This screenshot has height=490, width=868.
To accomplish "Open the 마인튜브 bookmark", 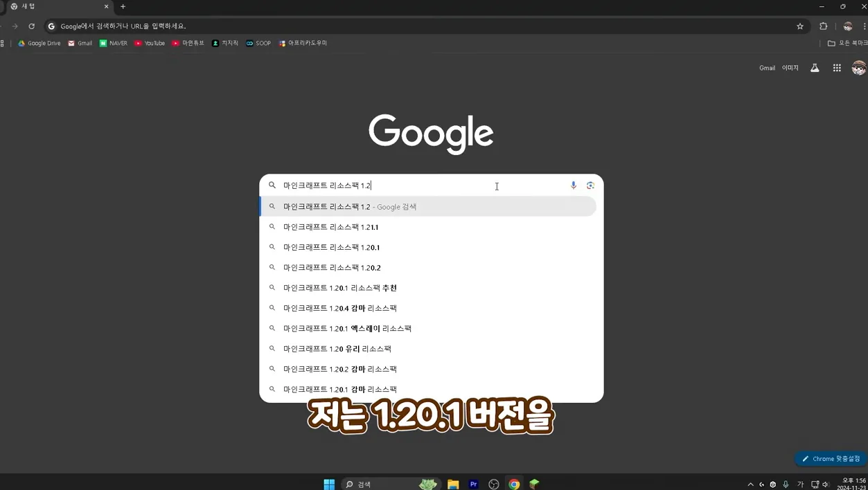I will click(x=188, y=43).
